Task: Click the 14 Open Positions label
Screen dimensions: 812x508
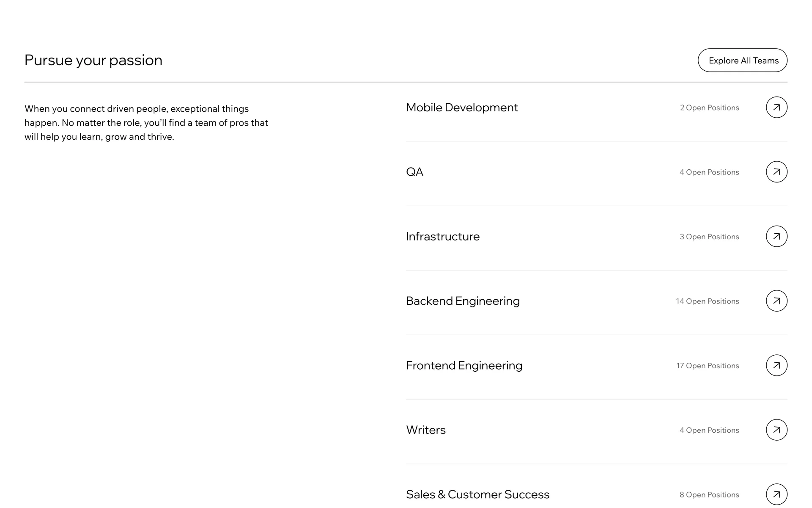Action: (707, 301)
